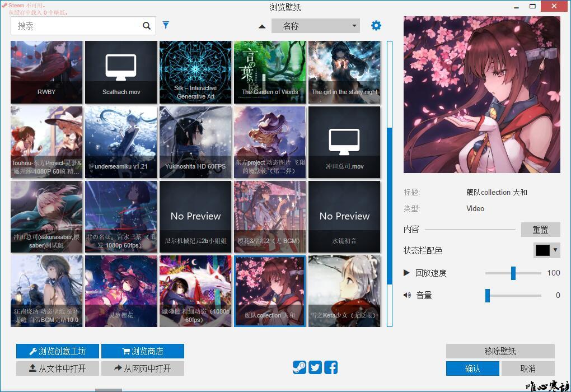Click the large wallpaper preview image
Screen dimensions: 571x392
tap(482, 95)
